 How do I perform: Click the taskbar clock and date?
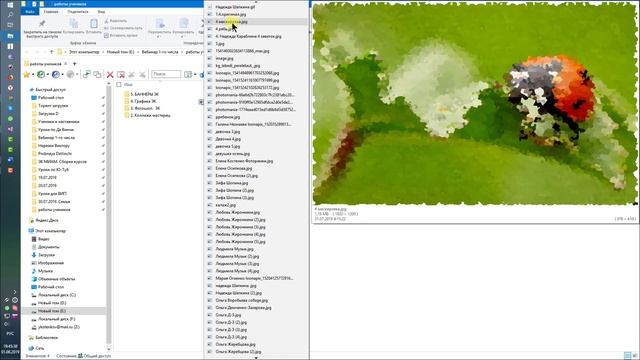click(x=10, y=349)
